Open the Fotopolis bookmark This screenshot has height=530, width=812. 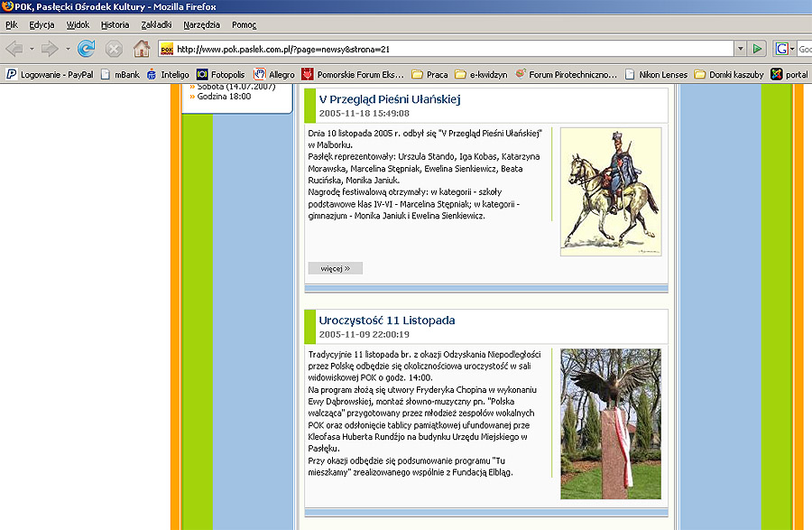coord(219,74)
